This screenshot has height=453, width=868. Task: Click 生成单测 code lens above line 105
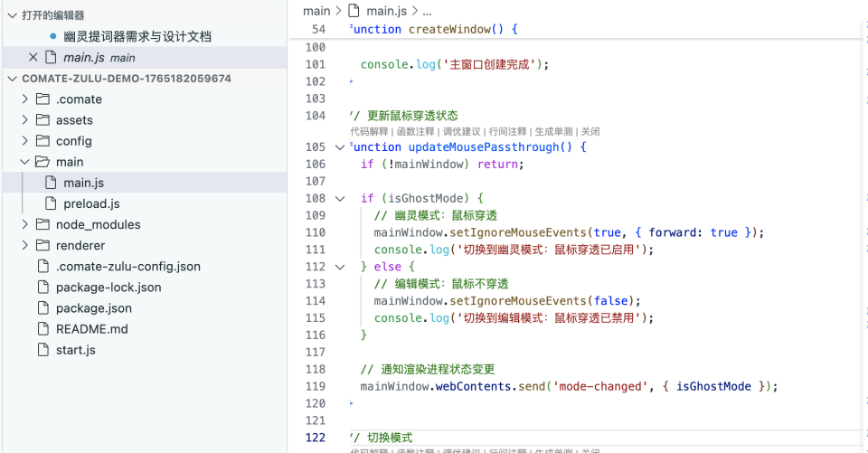tap(553, 132)
